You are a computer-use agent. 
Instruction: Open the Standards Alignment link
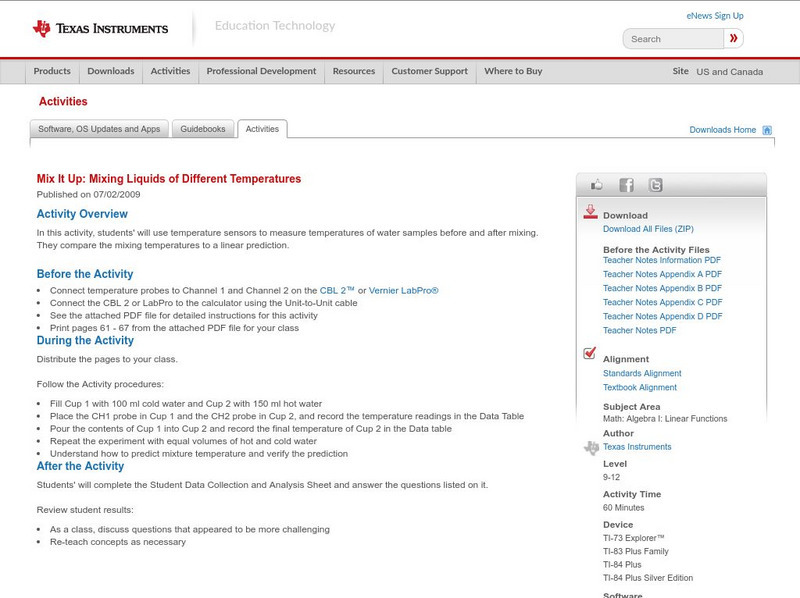pyautogui.click(x=642, y=373)
